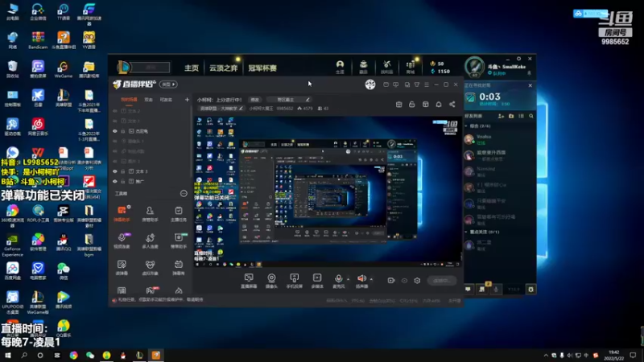Viewport: 644px width, 362px height.
Task: Click the share icon above the preview
Action: (x=452, y=105)
